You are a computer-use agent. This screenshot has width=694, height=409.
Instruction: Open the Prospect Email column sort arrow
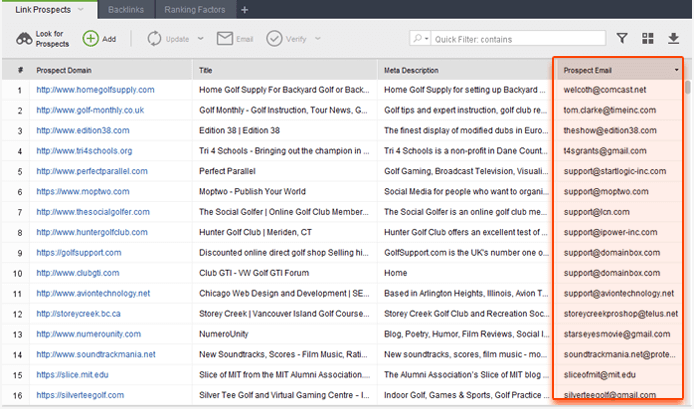677,71
